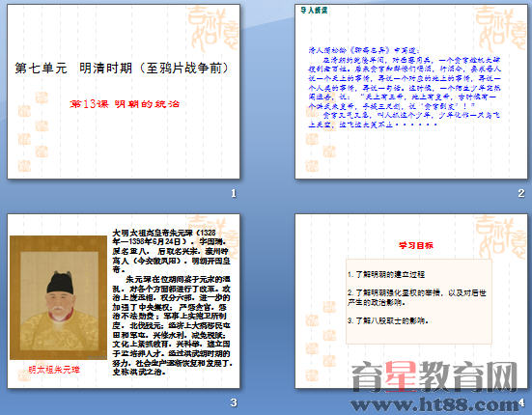Click the 朱元璋 biography paragraph on slide 3
The image size is (532, 415).
[x=172, y=302]
